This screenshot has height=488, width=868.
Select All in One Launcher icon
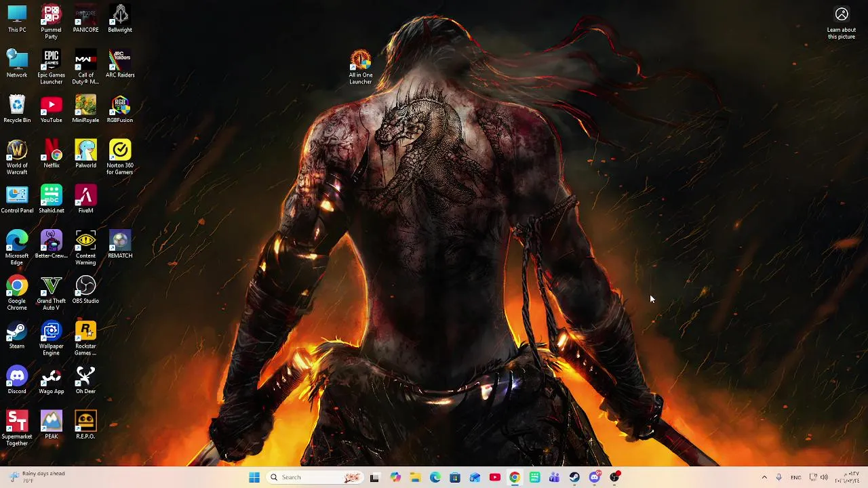pos(361,67)
